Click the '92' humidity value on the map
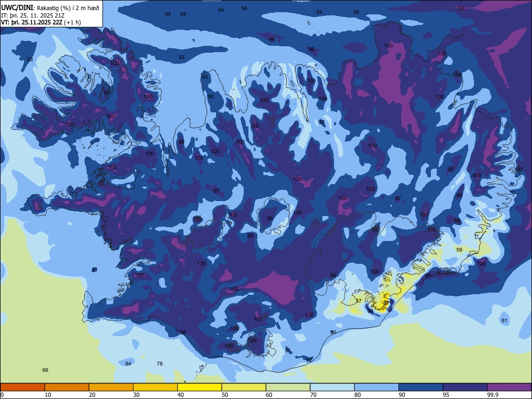 coord(309,360)
